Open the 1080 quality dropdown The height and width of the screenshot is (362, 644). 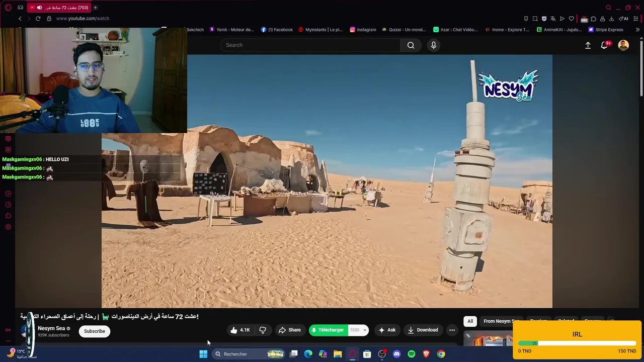click(359, 330)
